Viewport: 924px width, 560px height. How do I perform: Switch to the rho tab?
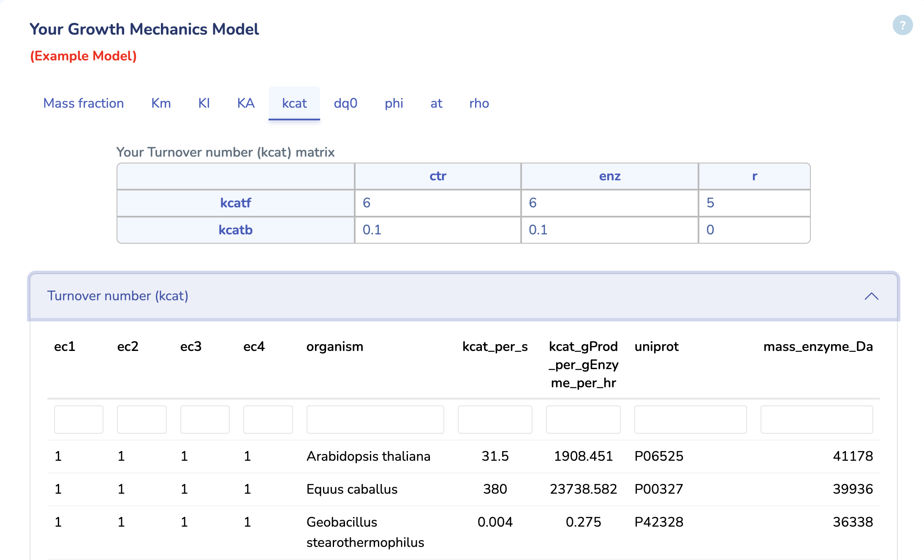478,103
